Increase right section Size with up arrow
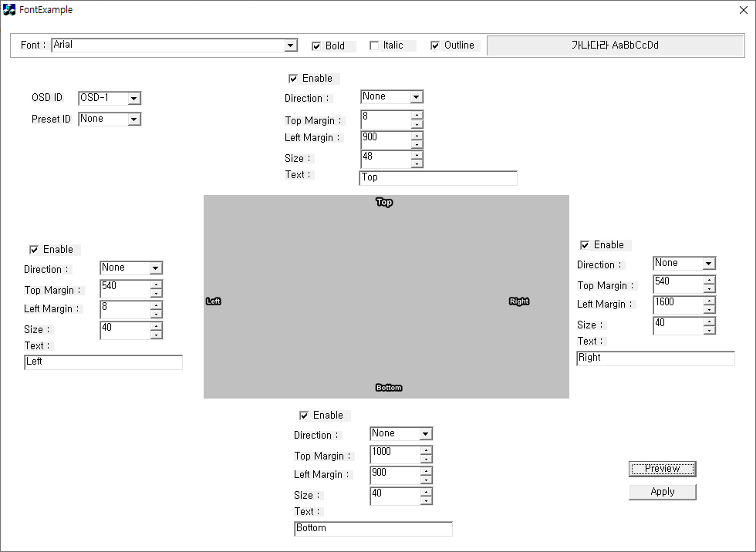Image resolution: width=756 pixels, height=552 pixels. click(x=709, y=321)
